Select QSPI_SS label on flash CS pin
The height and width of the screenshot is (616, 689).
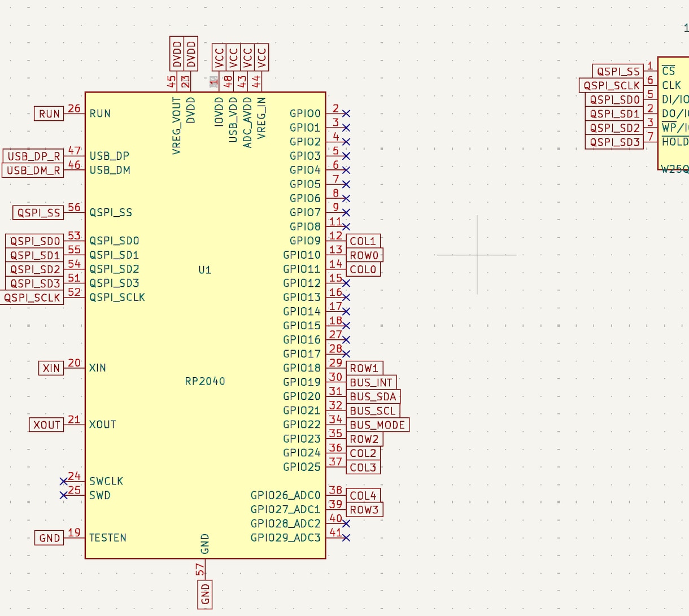(618, 71)
